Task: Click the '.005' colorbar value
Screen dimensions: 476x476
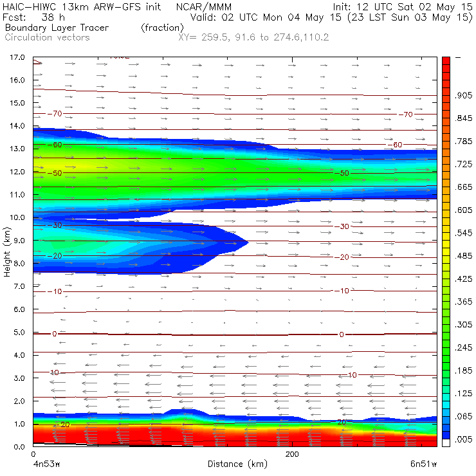Action: [464, 439]
